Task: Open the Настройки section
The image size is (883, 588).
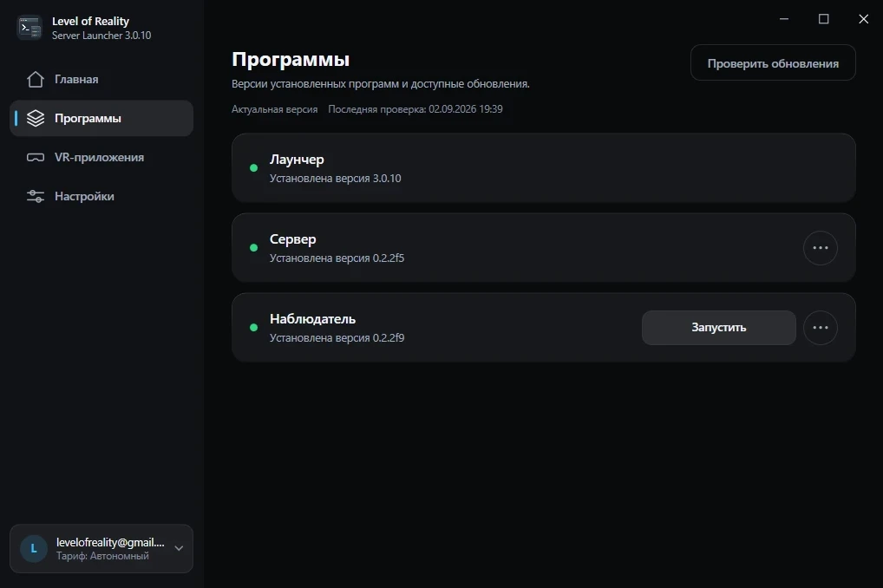Action: tap(101, 196)
